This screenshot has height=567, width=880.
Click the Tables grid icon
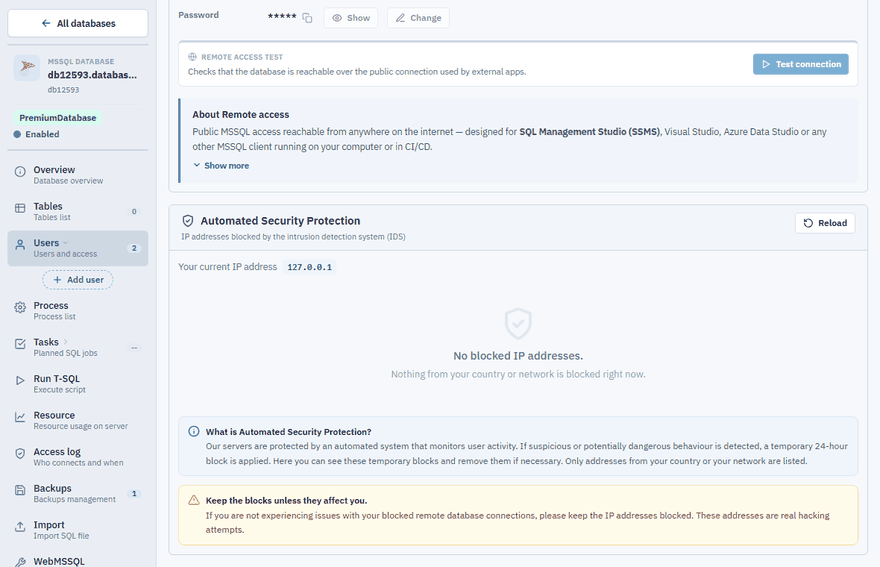20,208
